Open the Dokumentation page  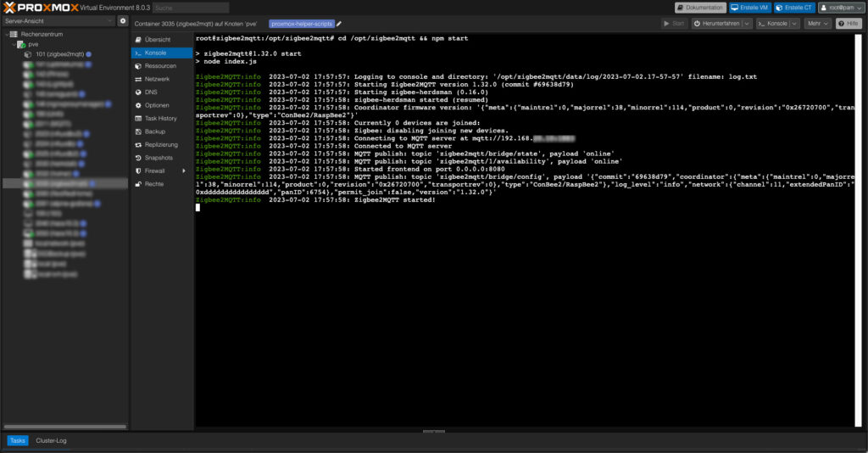[700, 8]
